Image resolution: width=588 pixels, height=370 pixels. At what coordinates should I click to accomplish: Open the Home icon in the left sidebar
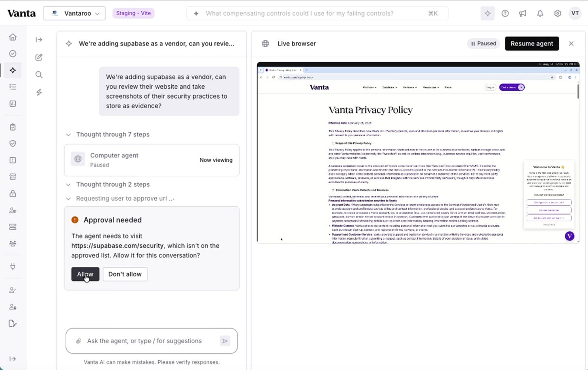tap(13, 37)
